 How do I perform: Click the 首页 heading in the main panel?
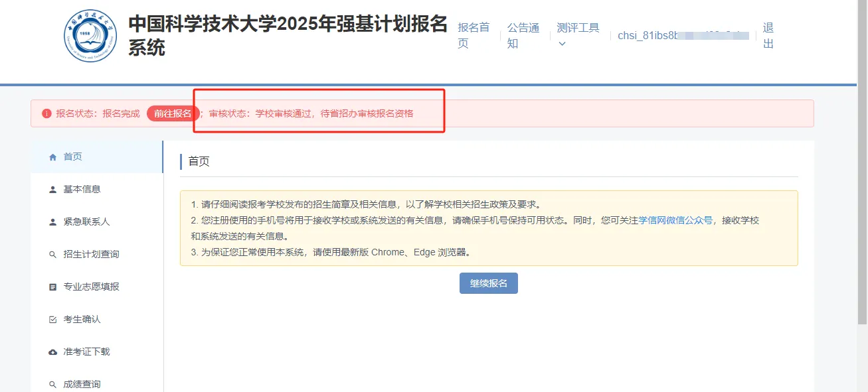click(199, 161)
